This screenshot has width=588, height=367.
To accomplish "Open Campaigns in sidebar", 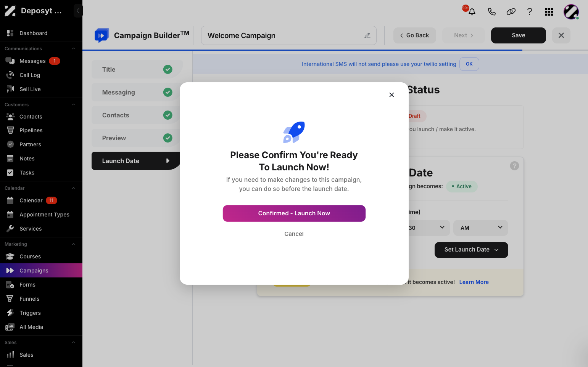I will [x=41, y=271].
